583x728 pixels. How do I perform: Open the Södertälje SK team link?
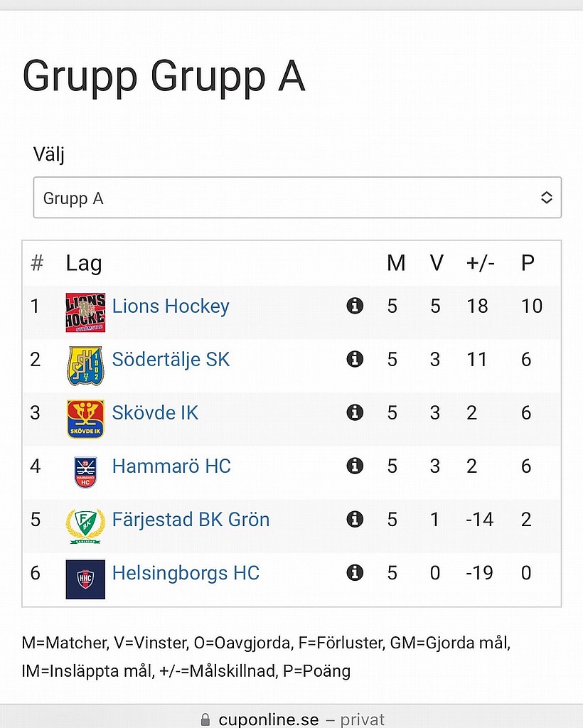(171, 360)
